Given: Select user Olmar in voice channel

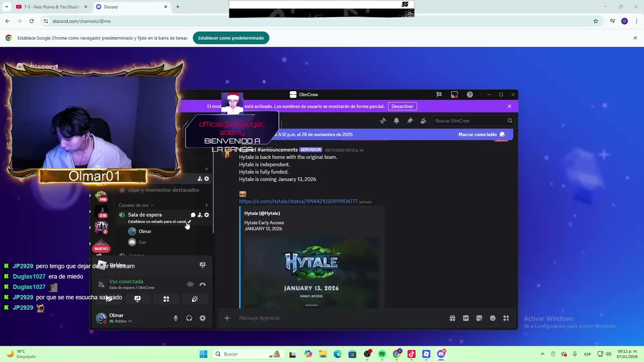Looking at the screenshot, I should click(x=145, y=231).
